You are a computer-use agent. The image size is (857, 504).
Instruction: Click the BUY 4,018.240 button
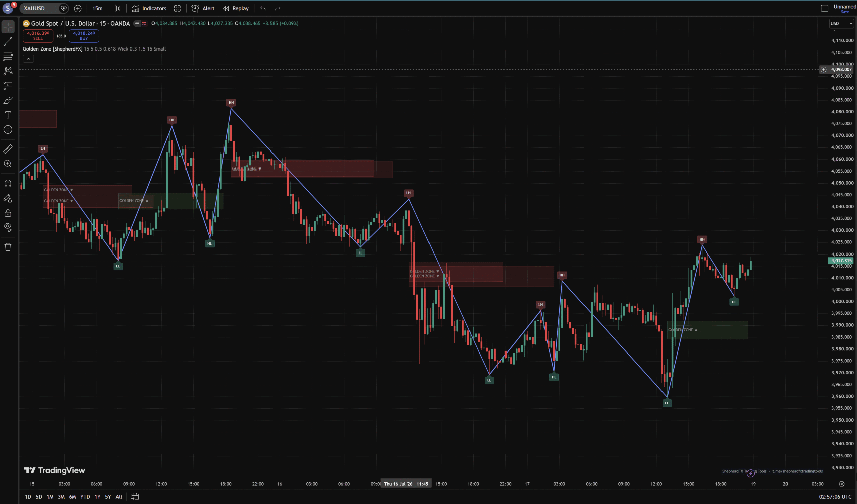click(x=84, y=36)
